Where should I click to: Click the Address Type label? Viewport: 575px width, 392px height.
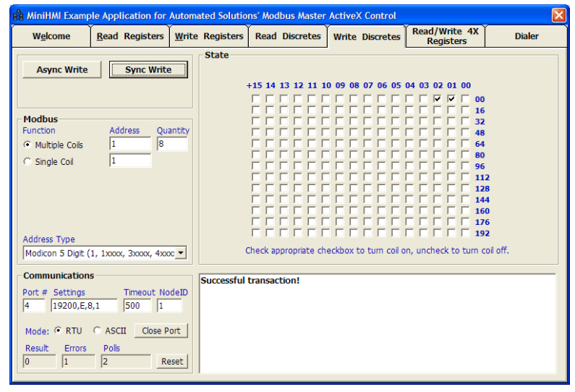tap(48, 239)
